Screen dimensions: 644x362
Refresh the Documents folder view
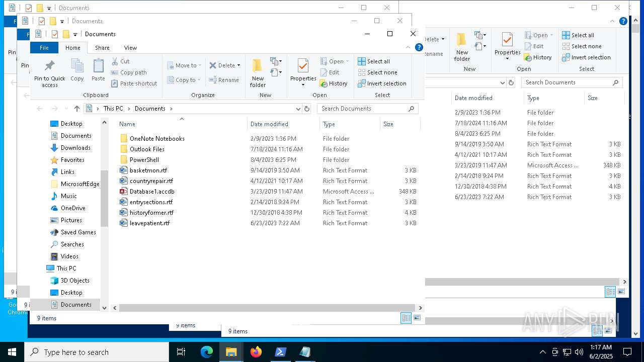pyautogui.click(x=307, y=109)
